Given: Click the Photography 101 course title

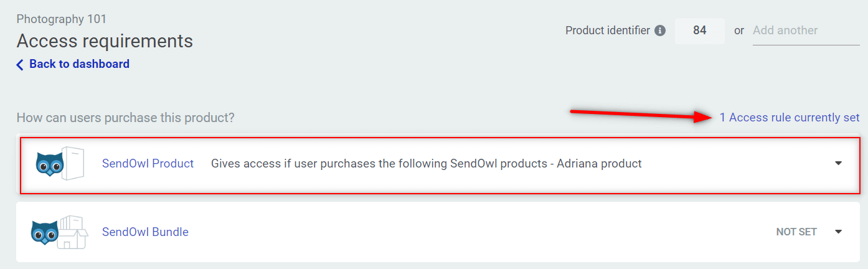Looking at the screenshot, I should click(61, 19).
